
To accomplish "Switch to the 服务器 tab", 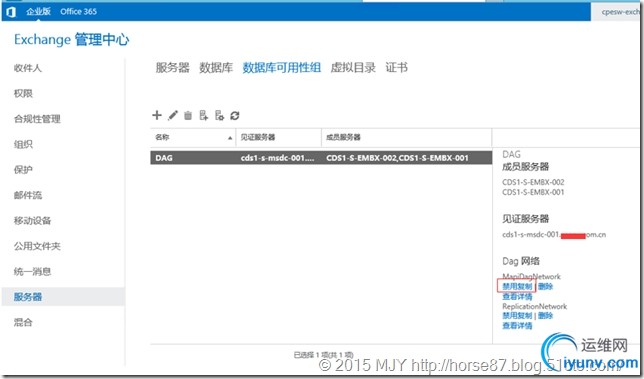I will [172, 68].
